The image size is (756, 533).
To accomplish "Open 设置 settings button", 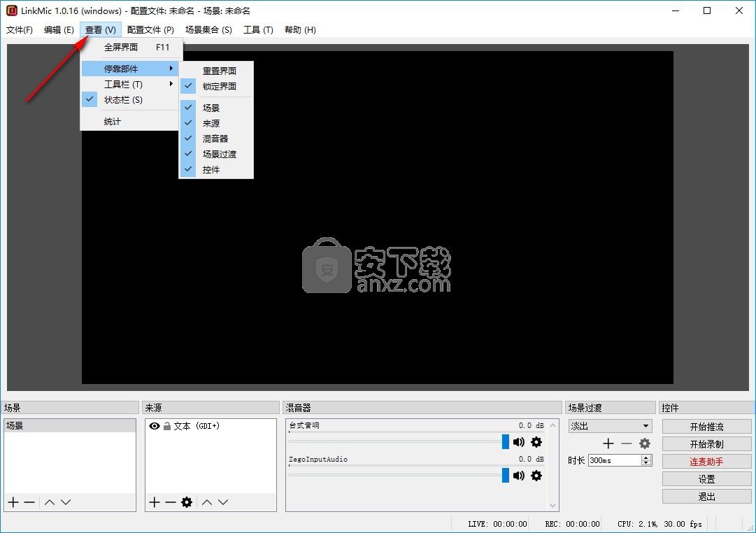I will [x=706, y=479].
